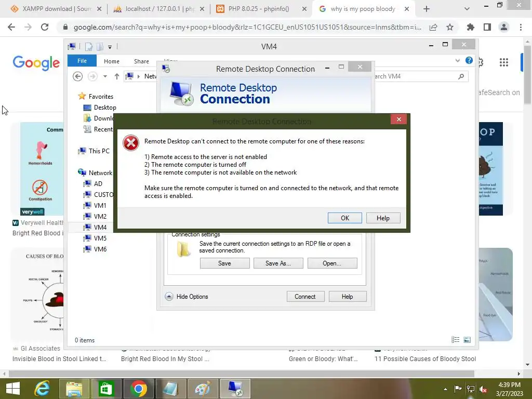Click OK in the Remote Desktop error dialog
Image resolution: width=532 pixels, height=399 pixels.
point(345,218)
